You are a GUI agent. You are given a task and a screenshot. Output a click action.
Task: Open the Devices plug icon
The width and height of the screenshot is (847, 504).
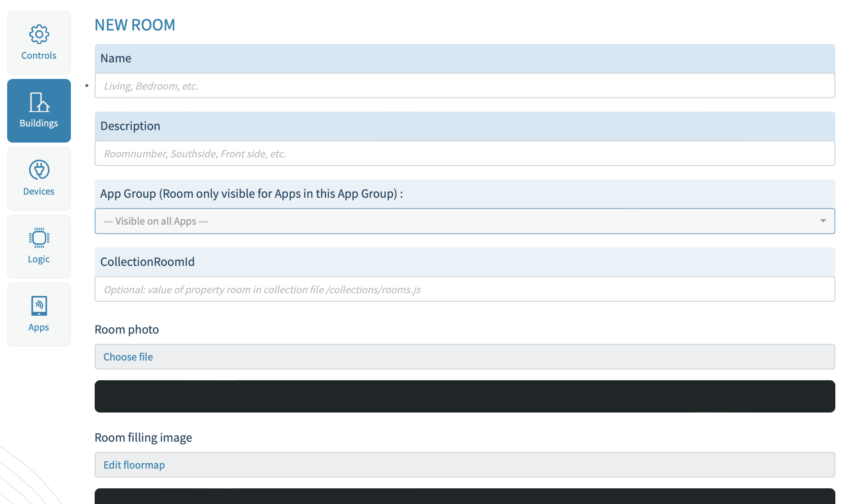coord(39,170)
